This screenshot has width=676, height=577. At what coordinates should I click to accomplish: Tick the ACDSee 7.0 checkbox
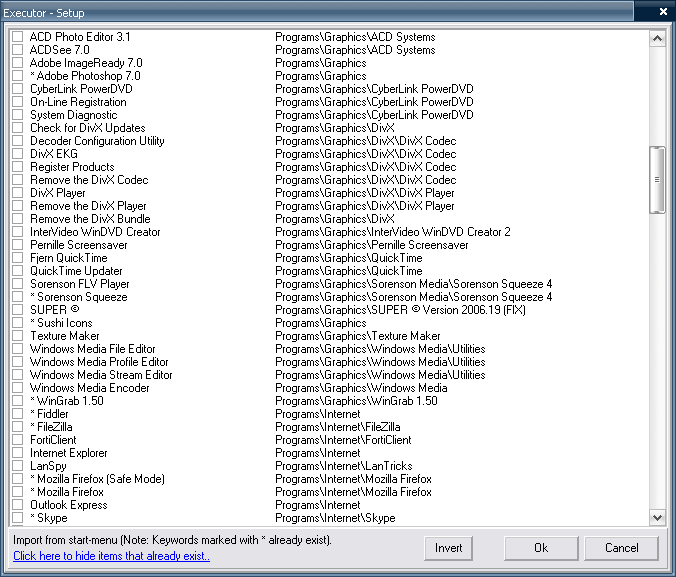pos(18,50)
